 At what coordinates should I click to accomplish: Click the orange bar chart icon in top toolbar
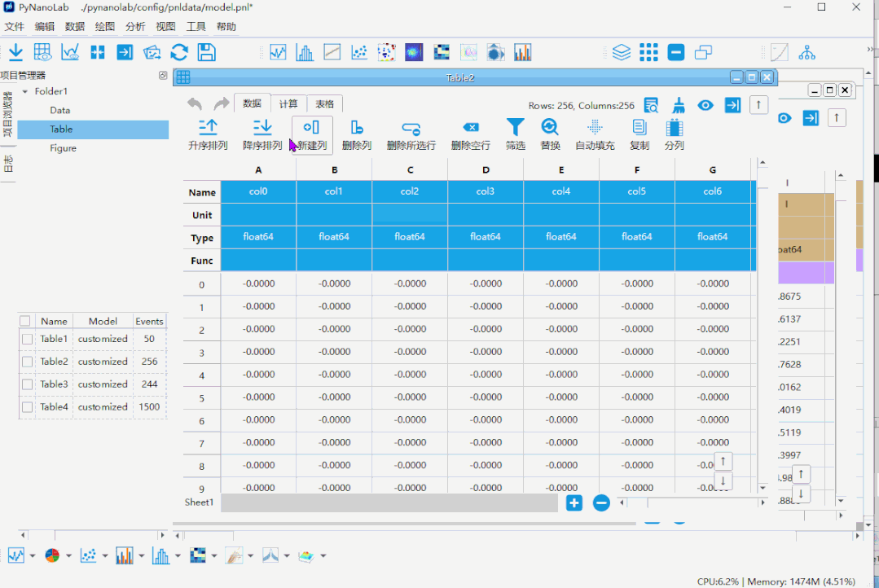(522, 53)
